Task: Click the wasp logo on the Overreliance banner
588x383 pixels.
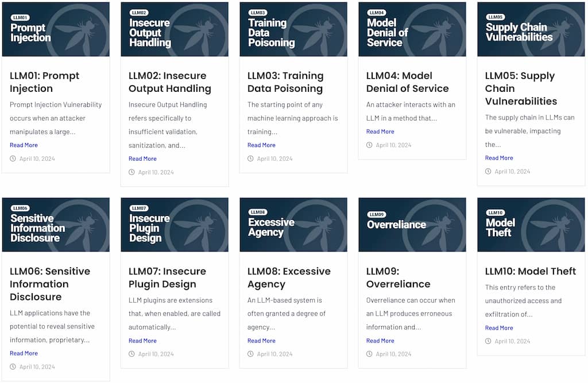Action: coord(434,224)
